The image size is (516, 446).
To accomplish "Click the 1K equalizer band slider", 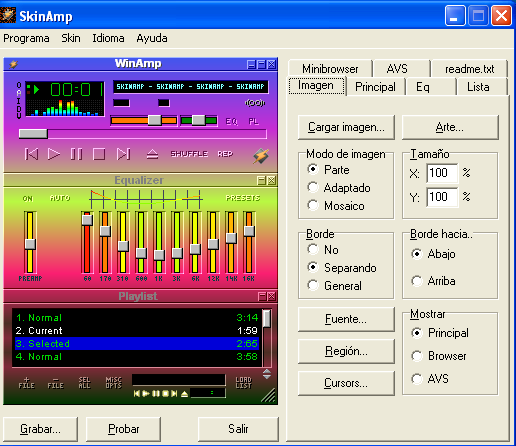I will point(159,242).
